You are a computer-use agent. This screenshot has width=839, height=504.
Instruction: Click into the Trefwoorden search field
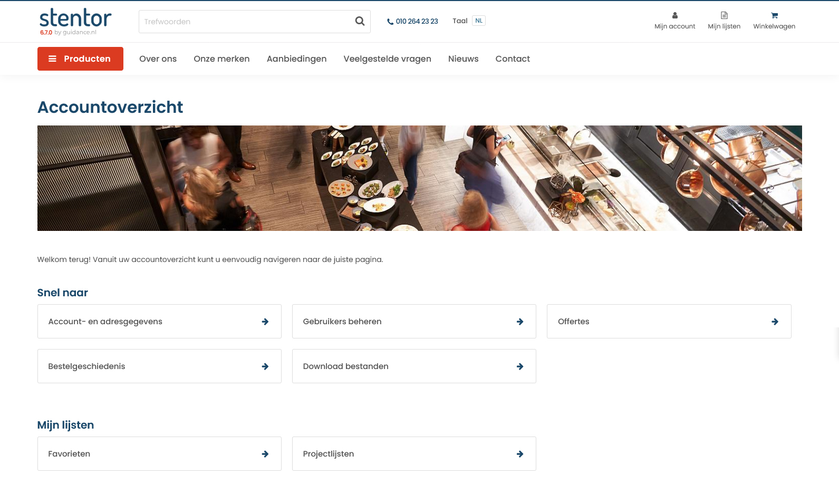[245, 22]
